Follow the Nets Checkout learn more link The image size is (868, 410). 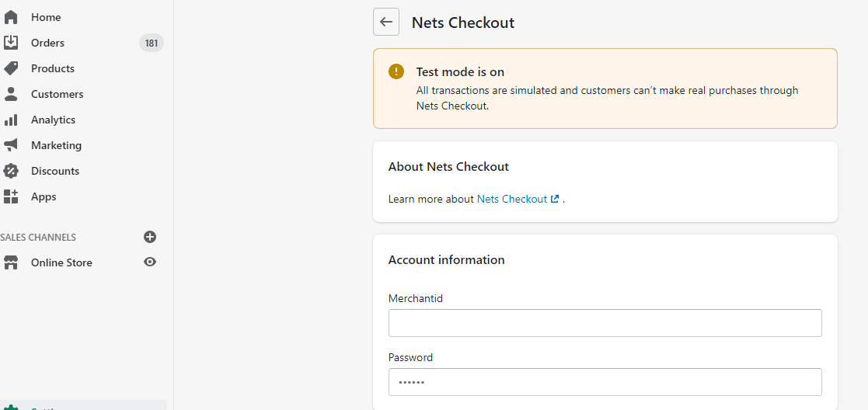(512, 199)
